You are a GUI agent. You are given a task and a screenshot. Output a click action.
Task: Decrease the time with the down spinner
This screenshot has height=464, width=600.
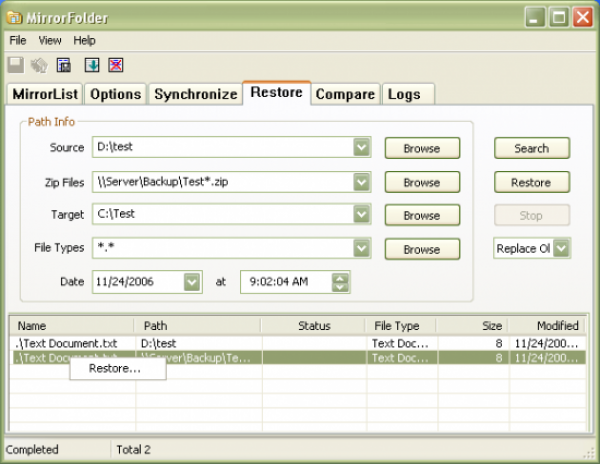click(340, 287)
